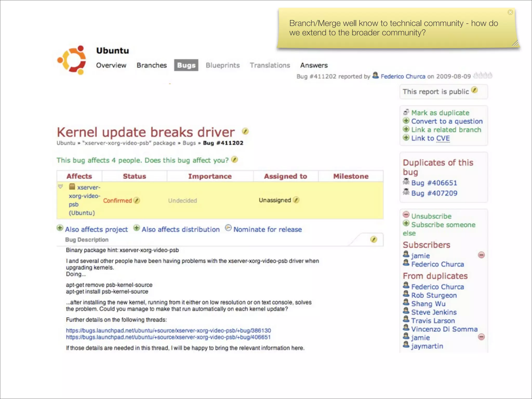Click Also affects distribution link
Screen dimensions: 532x399
point(181,229)
